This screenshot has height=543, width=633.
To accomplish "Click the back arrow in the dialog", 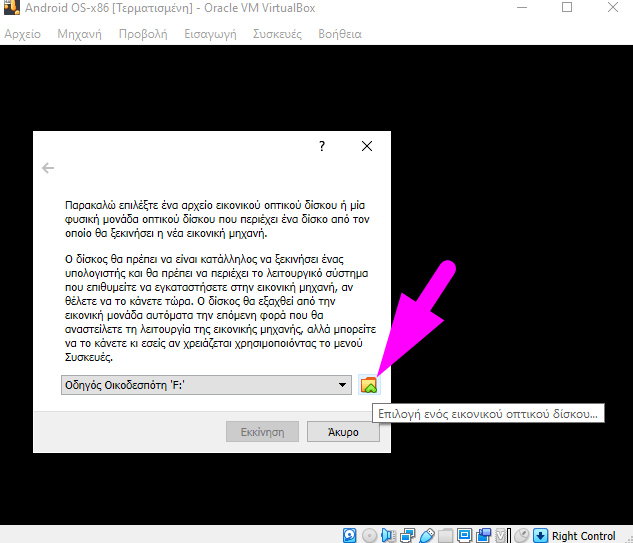I will 48,168.
